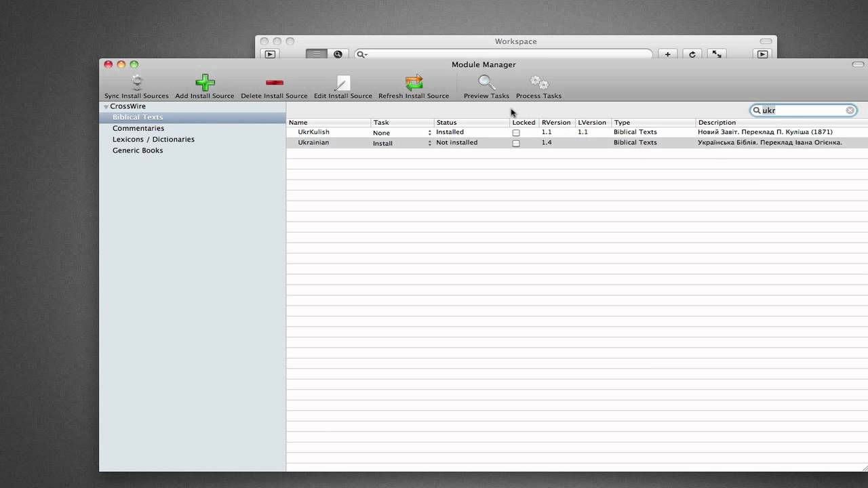
Task: Toggle Locked checkbox for Ukrainian module
Action: tap(516, 144)
